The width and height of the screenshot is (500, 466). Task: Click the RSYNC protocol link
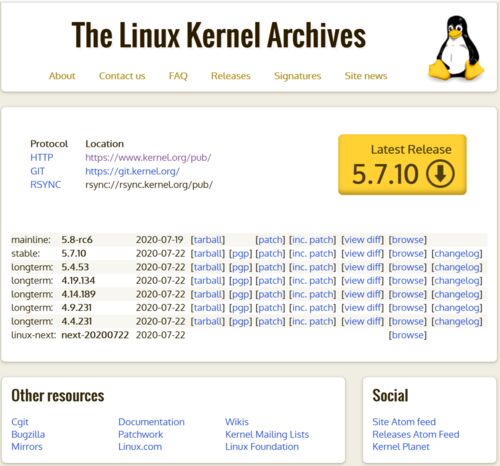point(45,185)
